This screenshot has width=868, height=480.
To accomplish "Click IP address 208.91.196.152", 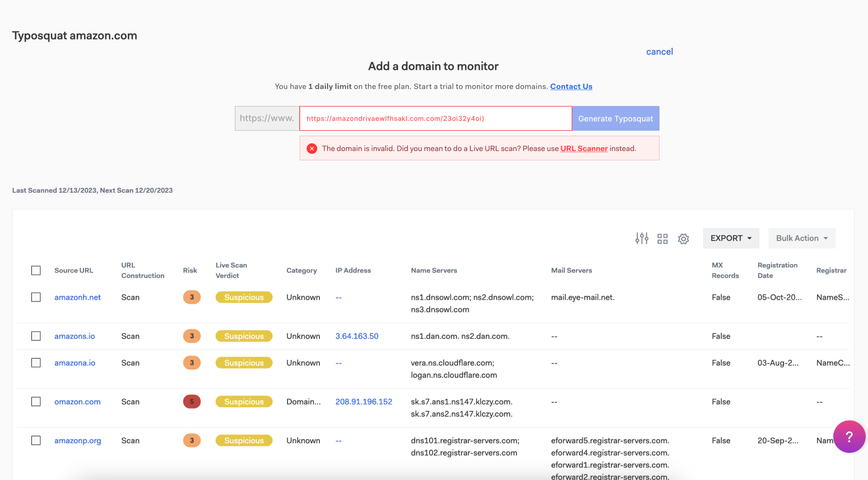I will click(x=364, y=402).
